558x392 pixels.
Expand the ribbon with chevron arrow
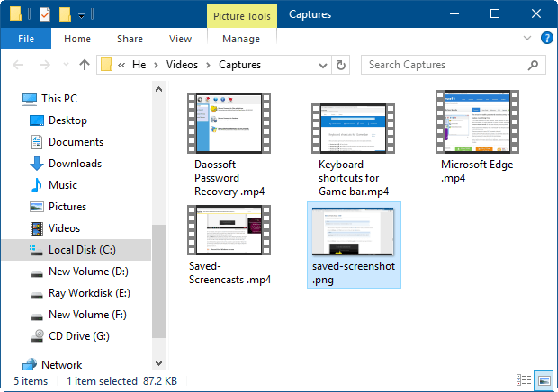[528, 40]
